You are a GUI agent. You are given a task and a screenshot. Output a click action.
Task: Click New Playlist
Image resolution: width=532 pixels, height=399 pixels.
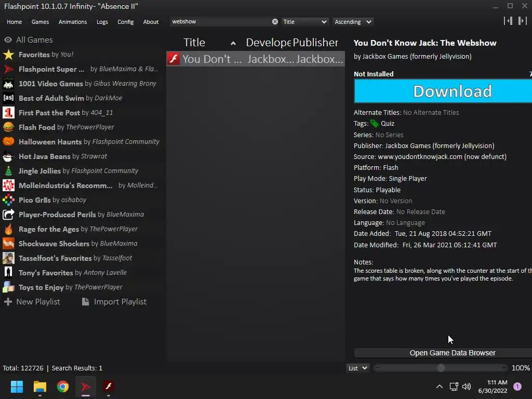(x=32, y=302)
